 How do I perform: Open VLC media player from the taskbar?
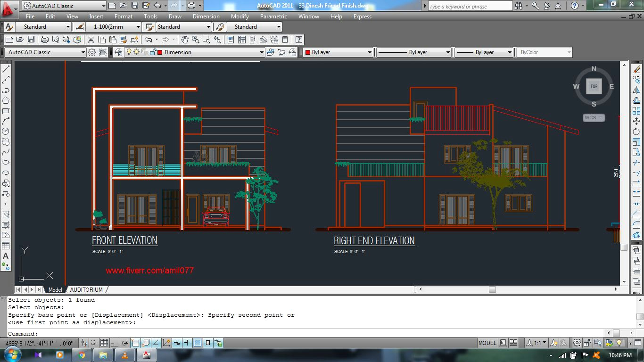coord(125,355)
